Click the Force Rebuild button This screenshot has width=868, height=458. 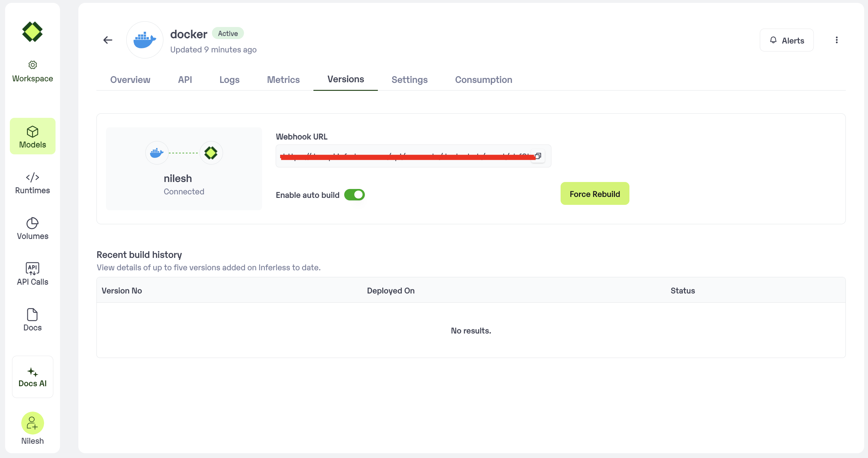[x=595, y=194]
